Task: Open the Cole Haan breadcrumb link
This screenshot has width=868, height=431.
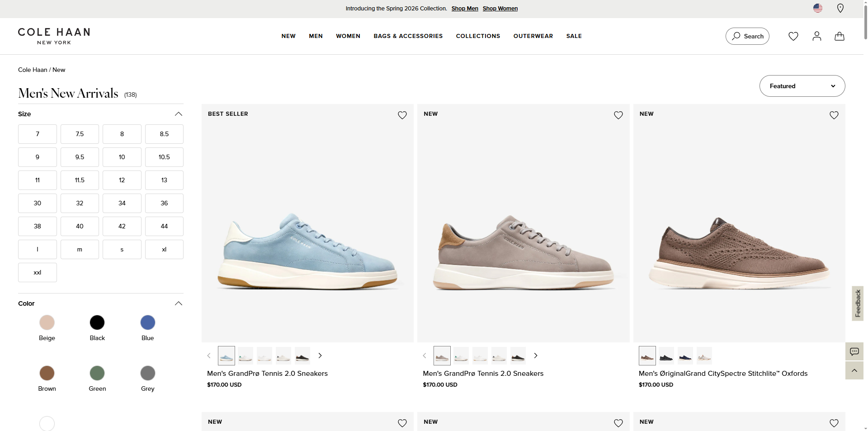Action: coord(32,70)
